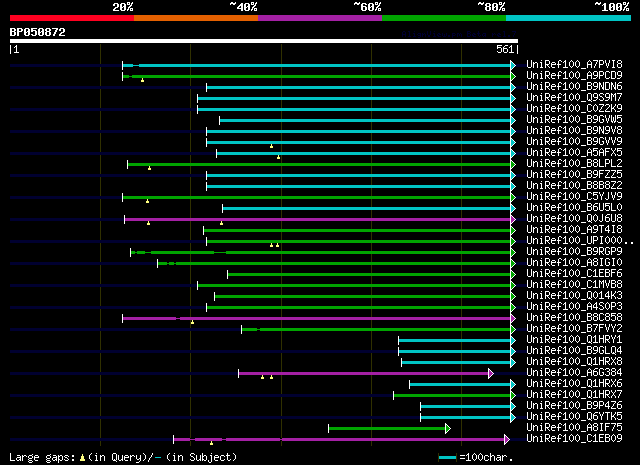Screen dimensions: 640x465
Task: Click the cyan alignment bar for Q1HRX8
Action: click(x=456, y=362)
